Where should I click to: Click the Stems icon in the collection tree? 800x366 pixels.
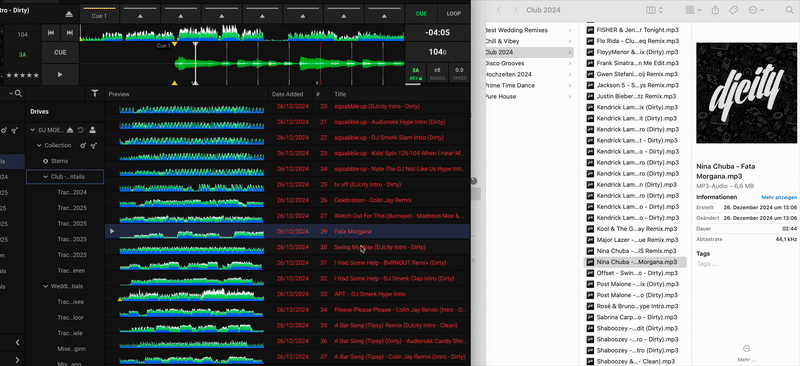[x=45, y=161]
